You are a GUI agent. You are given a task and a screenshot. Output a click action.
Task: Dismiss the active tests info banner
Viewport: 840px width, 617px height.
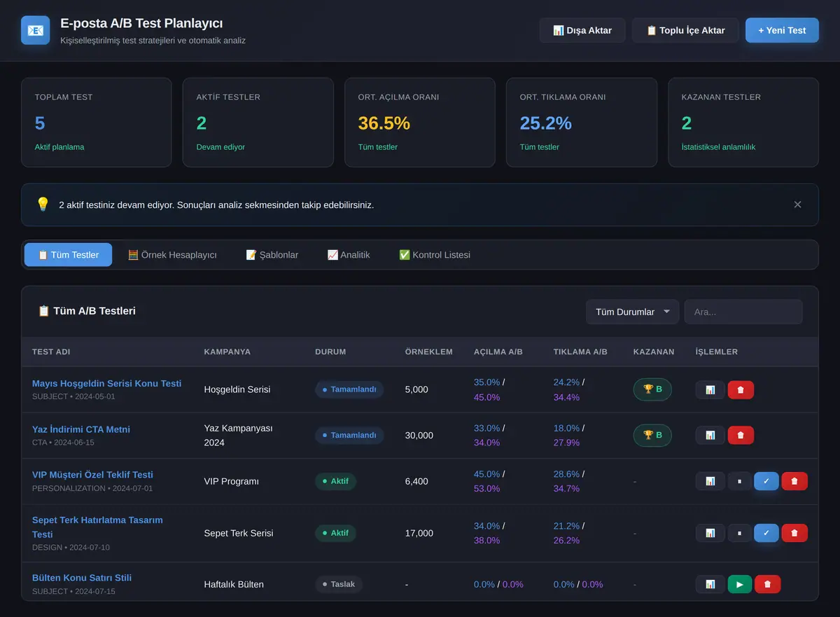click(x=797, y=204)
